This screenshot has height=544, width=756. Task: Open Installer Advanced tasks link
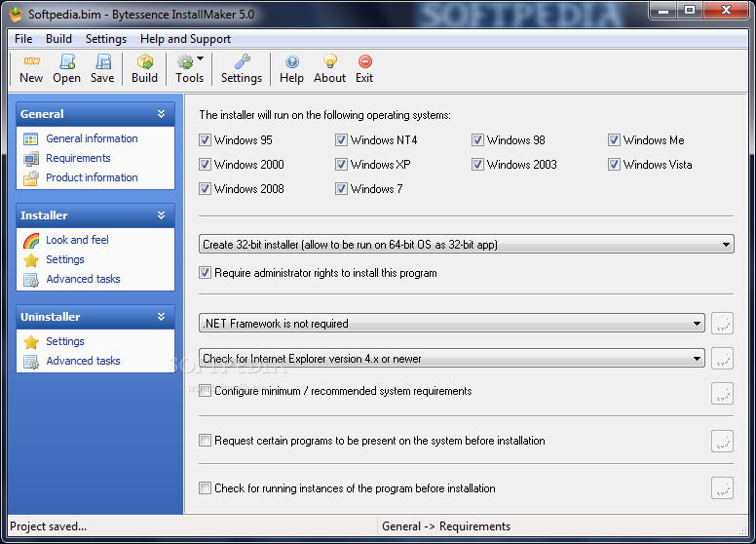coord(83,279)
